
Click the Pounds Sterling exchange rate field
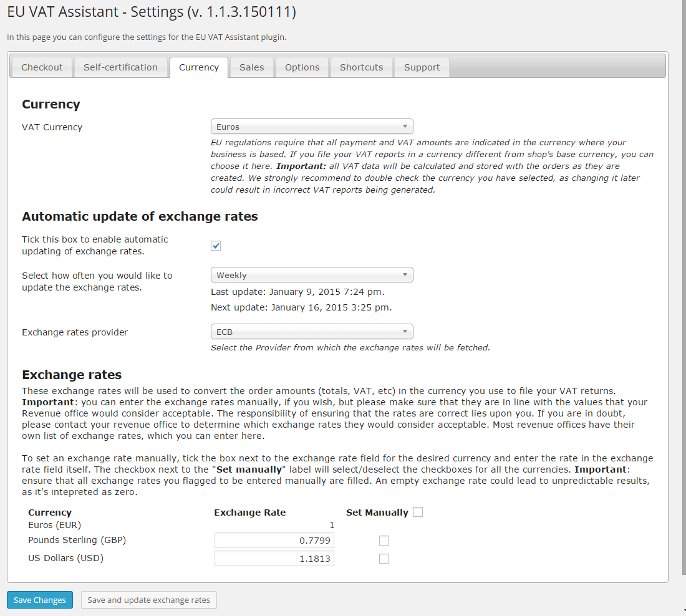274,541
